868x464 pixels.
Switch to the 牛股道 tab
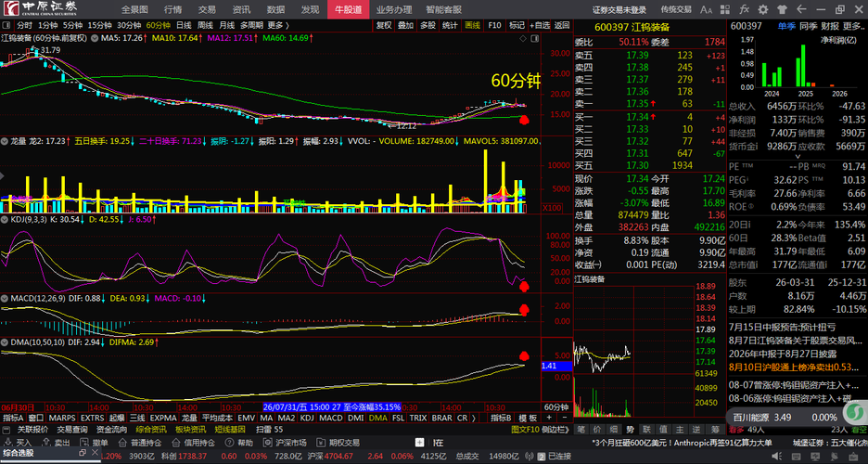tap(348, 9)
